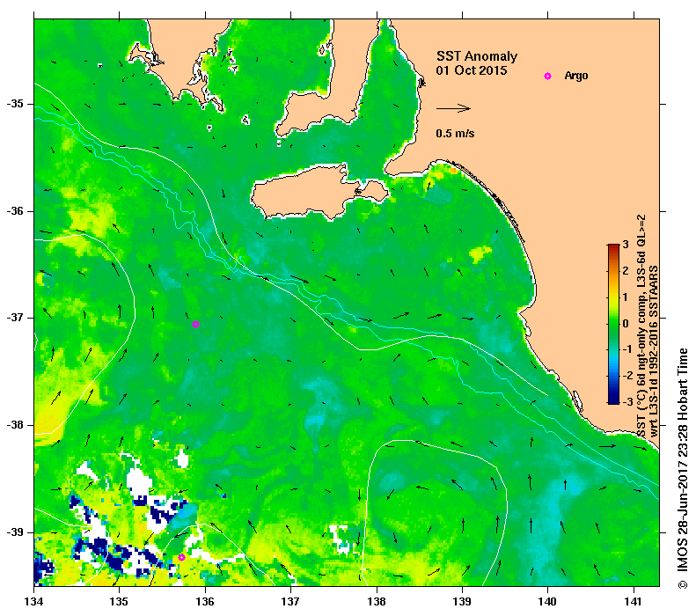The image size is (696, 616).
Task: Click the 134 longitude axis label
Action: click(34, 602)
